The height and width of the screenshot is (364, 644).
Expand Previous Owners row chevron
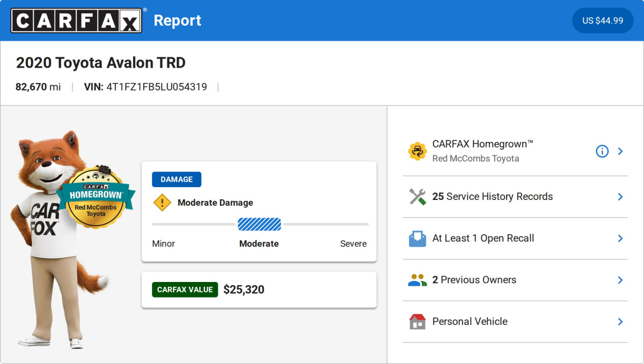[x=620, y=280]
